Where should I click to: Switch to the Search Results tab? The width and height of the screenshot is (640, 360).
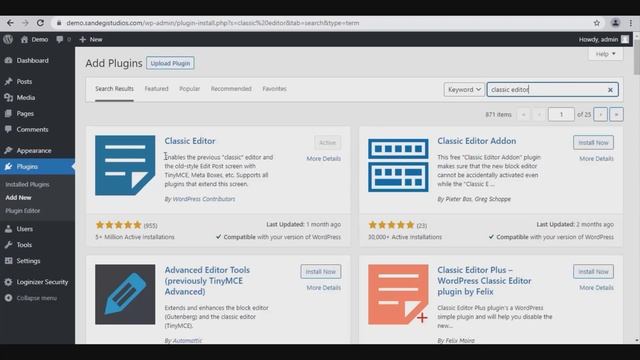(114, 89)
